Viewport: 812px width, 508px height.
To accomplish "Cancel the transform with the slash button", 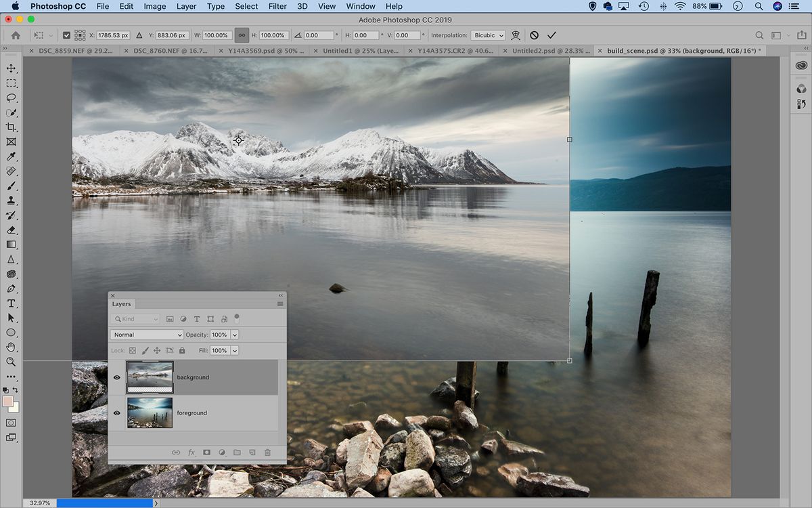I will (x=534, y=35).
